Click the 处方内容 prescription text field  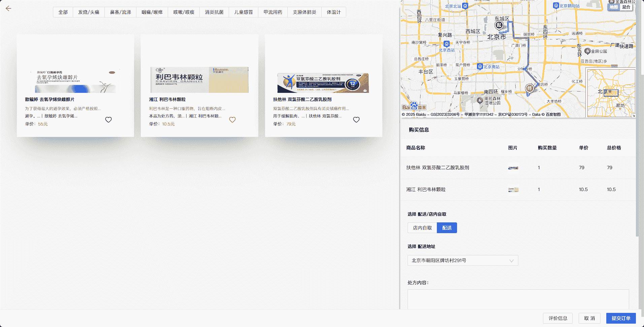518,299
